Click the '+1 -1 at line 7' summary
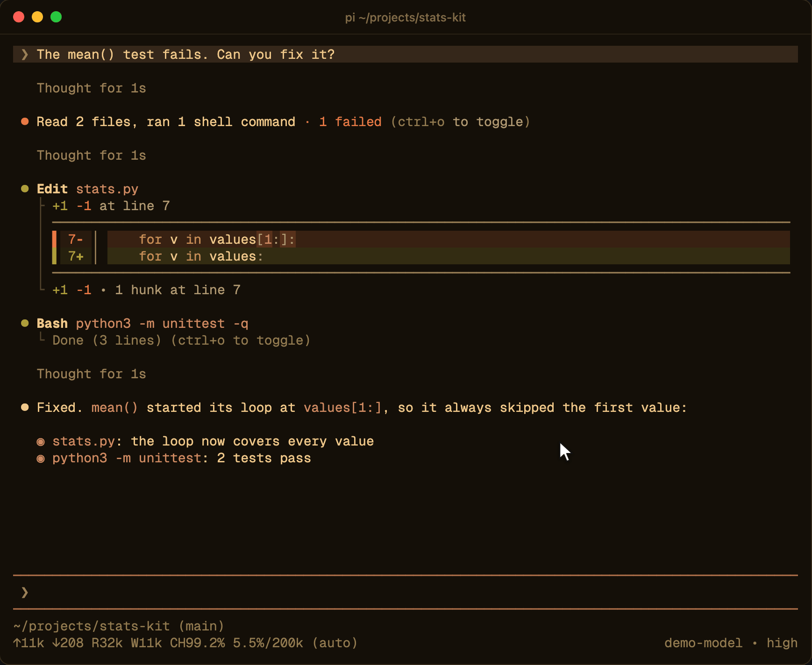 point(111,206)
